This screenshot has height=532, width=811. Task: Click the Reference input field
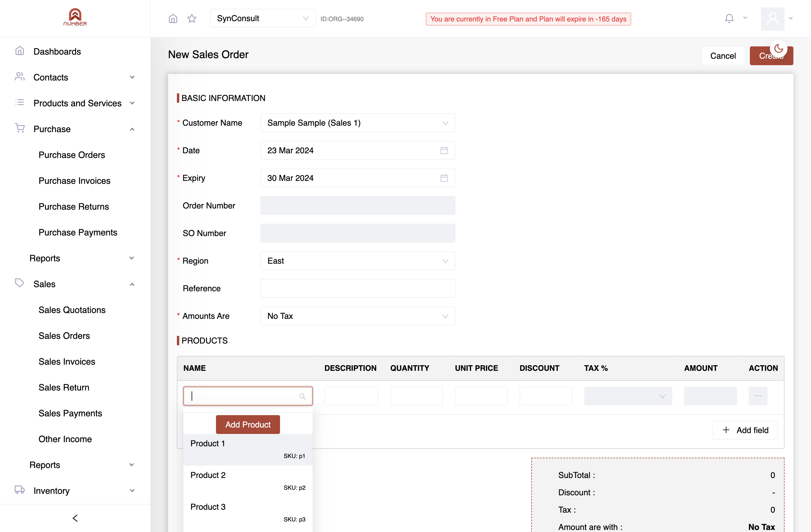pyautogui.click(x=357, y=288)
